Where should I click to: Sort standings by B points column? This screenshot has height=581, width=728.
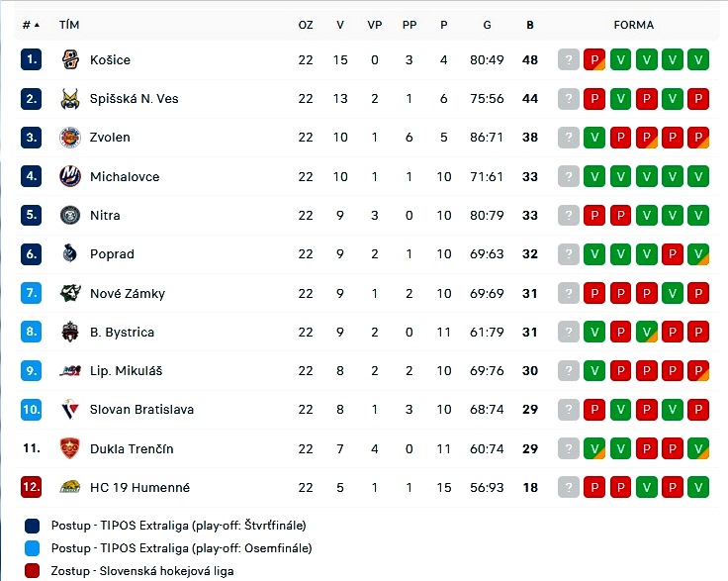click(x=530, y=25)
